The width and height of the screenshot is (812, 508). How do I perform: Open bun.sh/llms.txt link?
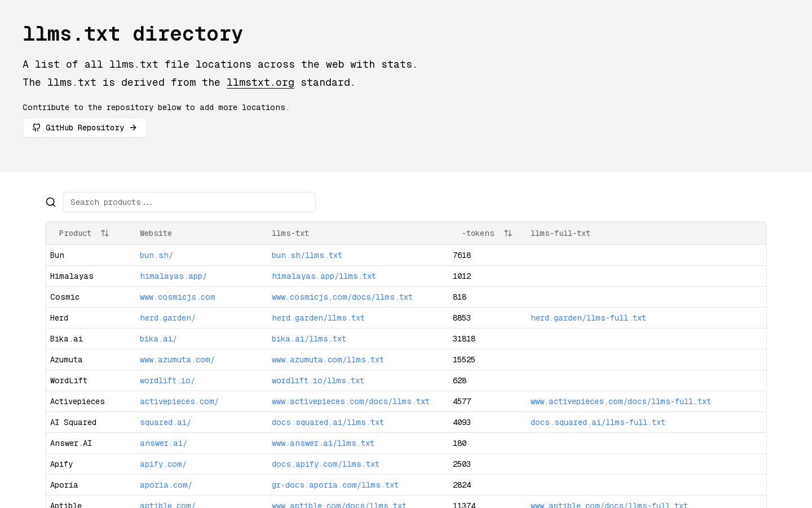click(307, 255)
